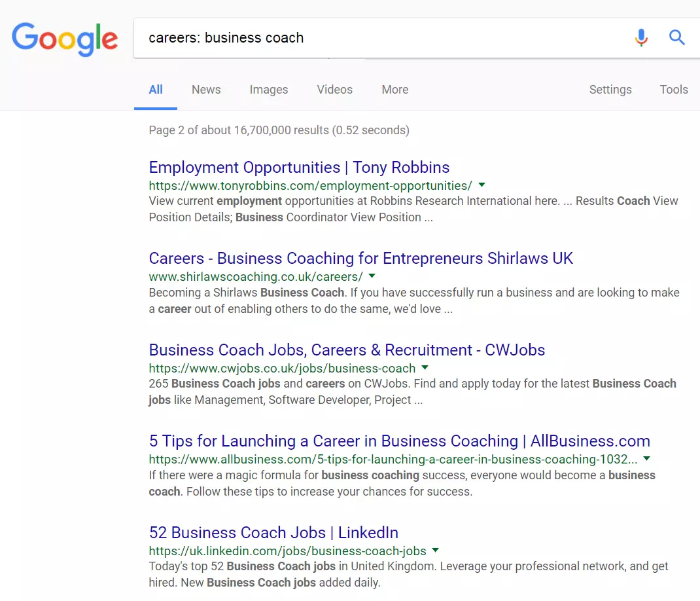
Task: Switch to the News tab
Action: [x=206, y=90]
